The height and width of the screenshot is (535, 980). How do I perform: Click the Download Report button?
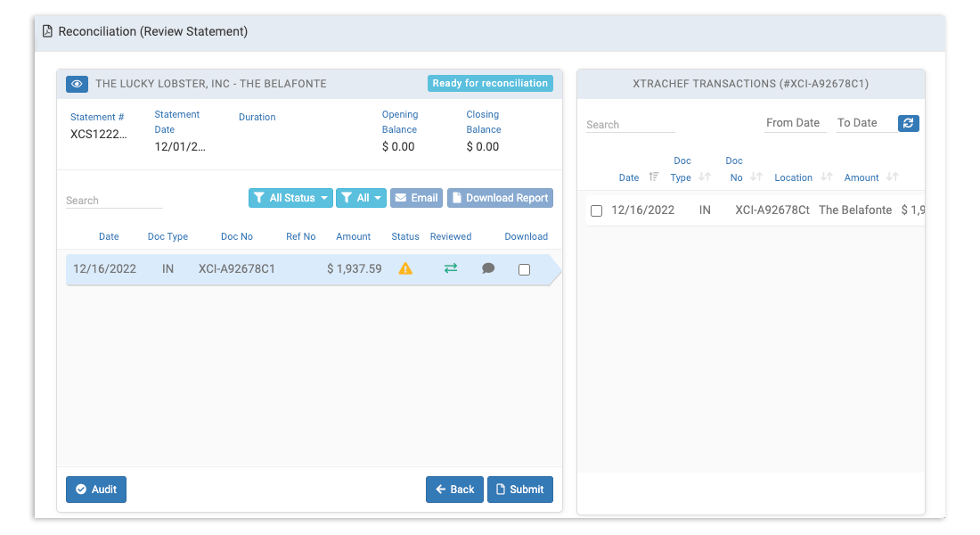point(500,198)
